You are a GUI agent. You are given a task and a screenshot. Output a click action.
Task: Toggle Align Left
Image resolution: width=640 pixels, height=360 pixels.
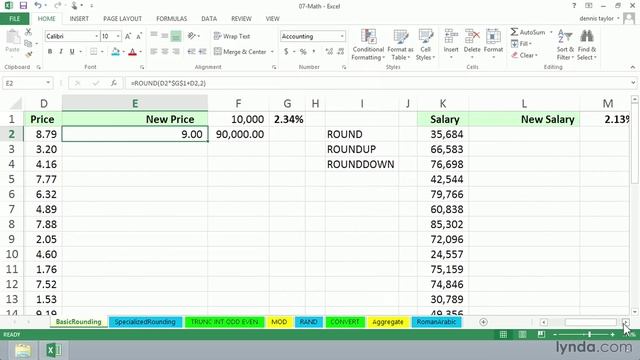pos(154,51)
